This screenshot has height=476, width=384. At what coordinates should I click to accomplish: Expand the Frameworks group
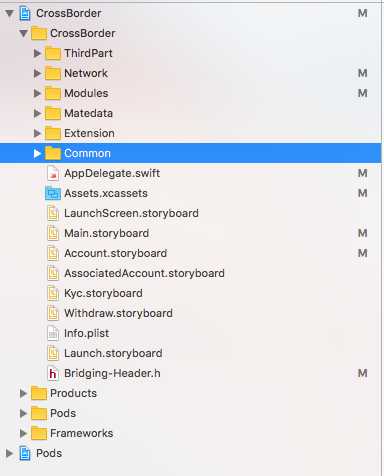tap(23, 433)
